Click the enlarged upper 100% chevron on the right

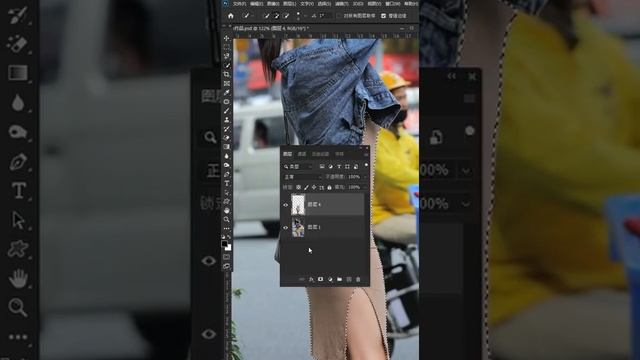(x=466, y=171)
